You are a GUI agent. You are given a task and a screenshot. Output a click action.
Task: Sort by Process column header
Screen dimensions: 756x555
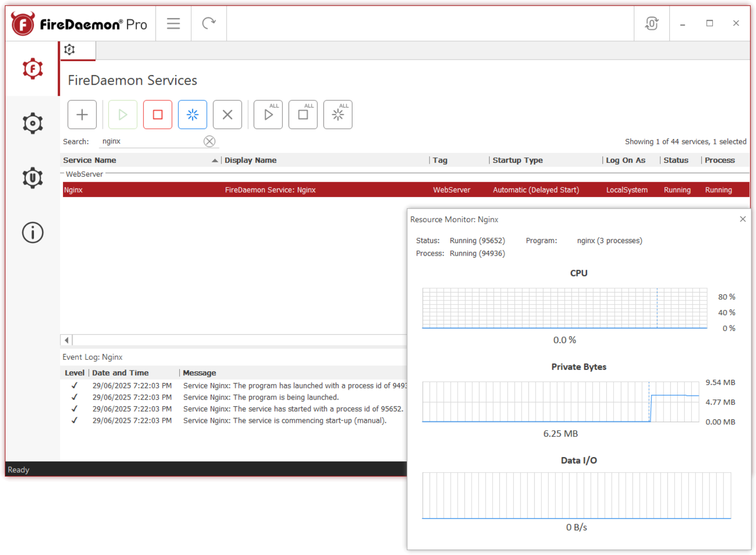point(725,160)
